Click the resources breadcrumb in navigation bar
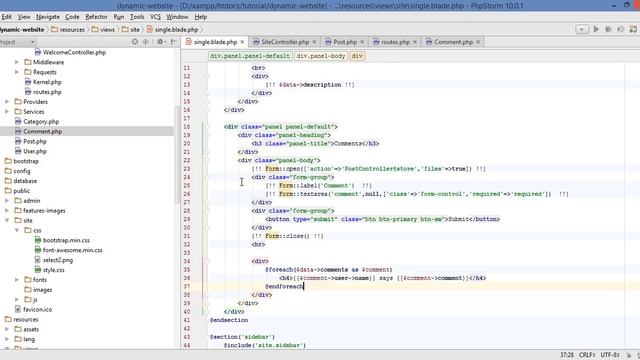 point(68,29)
